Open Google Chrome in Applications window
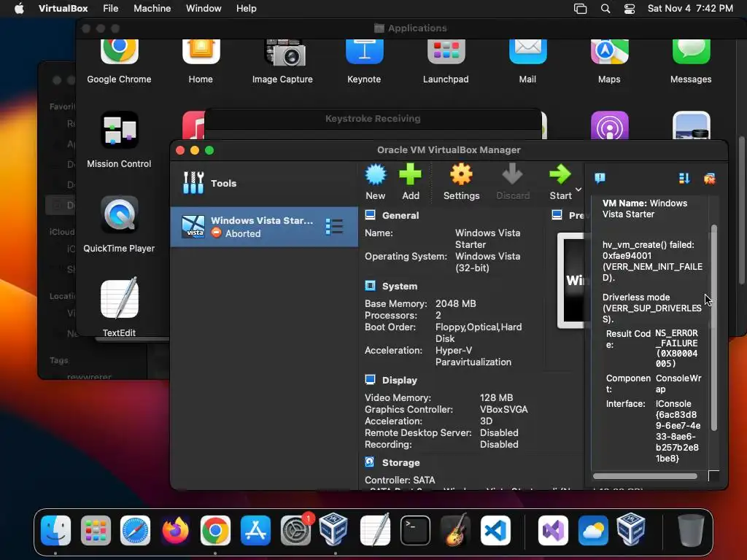Image resolution: width=747 pixels, height=560 pixels. [119, 52]
